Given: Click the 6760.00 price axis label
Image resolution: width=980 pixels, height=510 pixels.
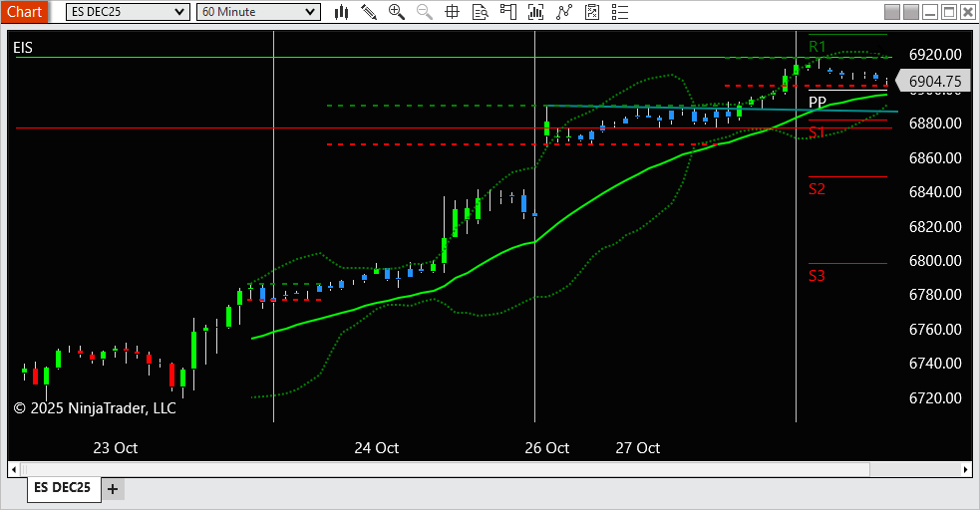Looking at the screenshot, I should [x=935, y=329].
